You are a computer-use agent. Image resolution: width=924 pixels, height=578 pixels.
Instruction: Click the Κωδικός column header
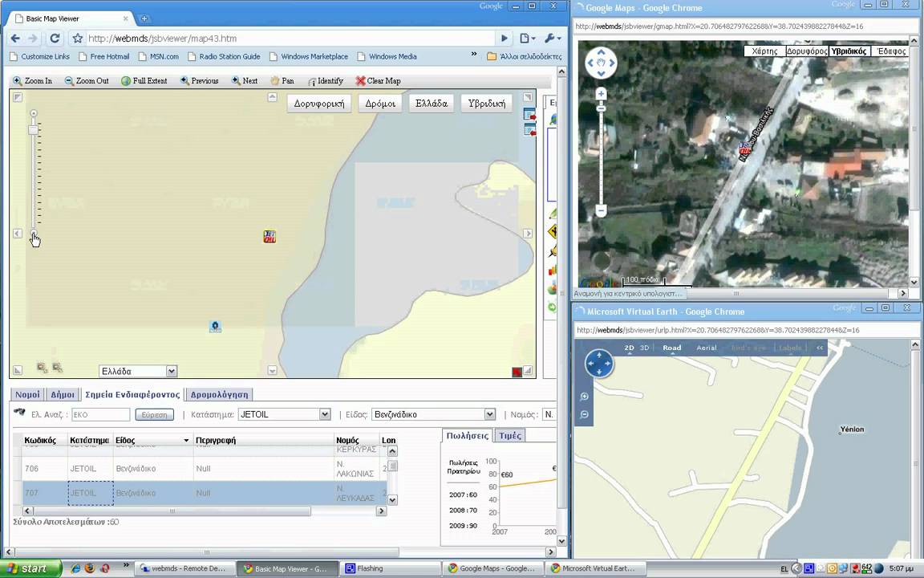pos(41,441)
